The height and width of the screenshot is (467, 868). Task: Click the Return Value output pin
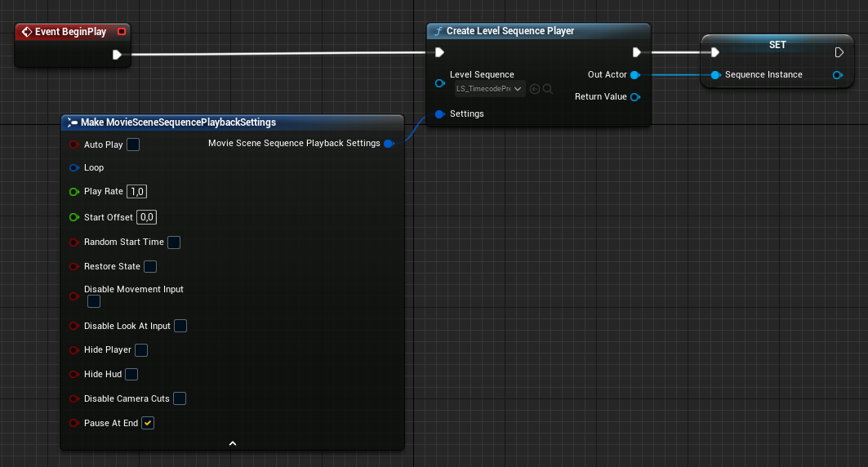(634, 97)
